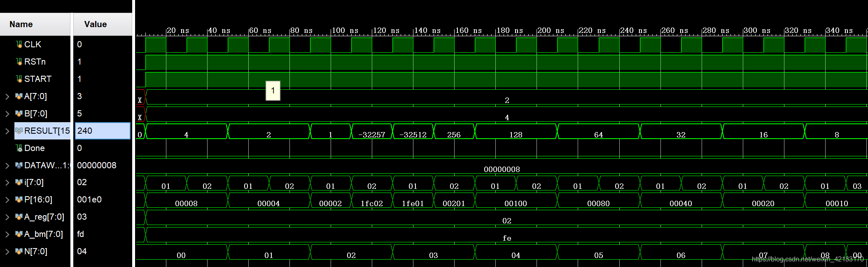Expand the A_reg[7:0] bus
The image size is (868, 267).
point(7,217)
